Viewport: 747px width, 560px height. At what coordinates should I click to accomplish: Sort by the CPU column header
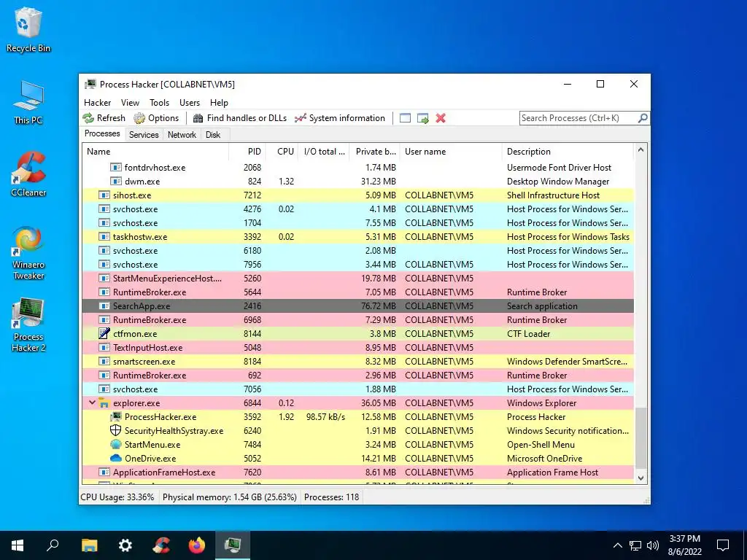point(282,152)
